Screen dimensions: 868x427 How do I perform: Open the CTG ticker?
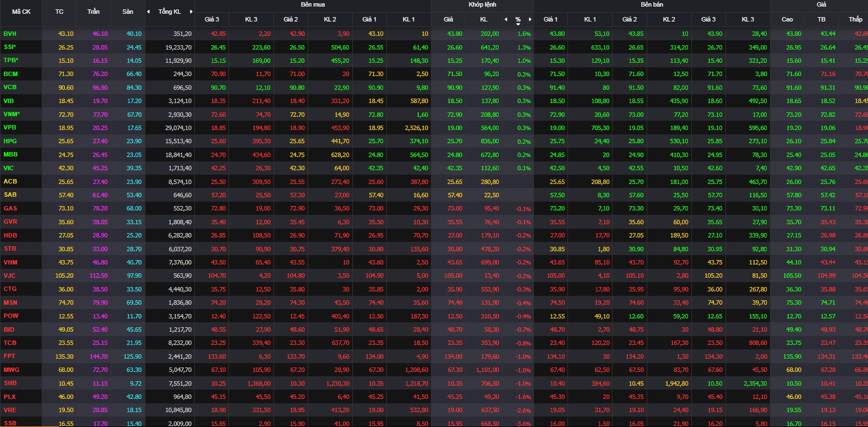pos(10,289)
